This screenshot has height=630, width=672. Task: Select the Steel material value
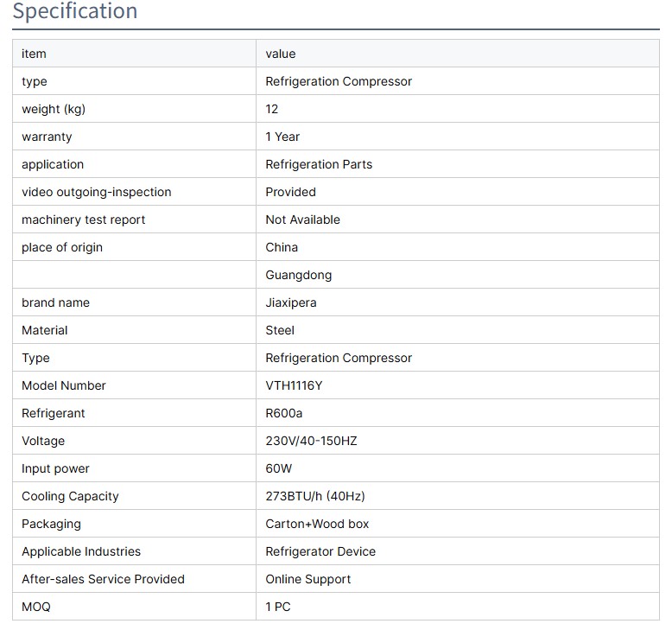click(x=280, y=330)
